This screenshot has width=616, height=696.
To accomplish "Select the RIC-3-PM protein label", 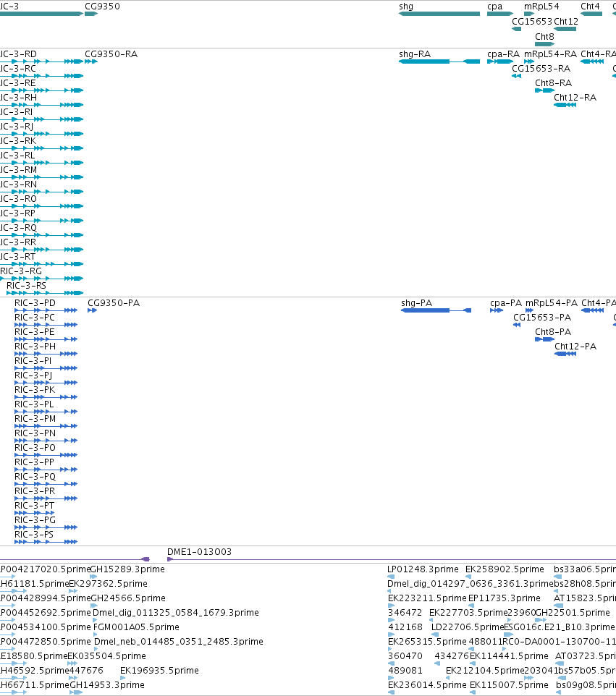I will coord(35,419).
